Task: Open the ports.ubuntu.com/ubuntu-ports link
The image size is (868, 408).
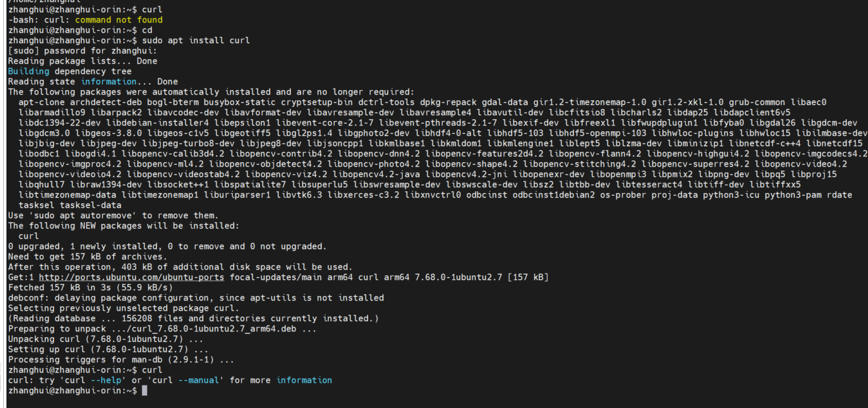Action: pyautogui.click(x=132, y=277)
